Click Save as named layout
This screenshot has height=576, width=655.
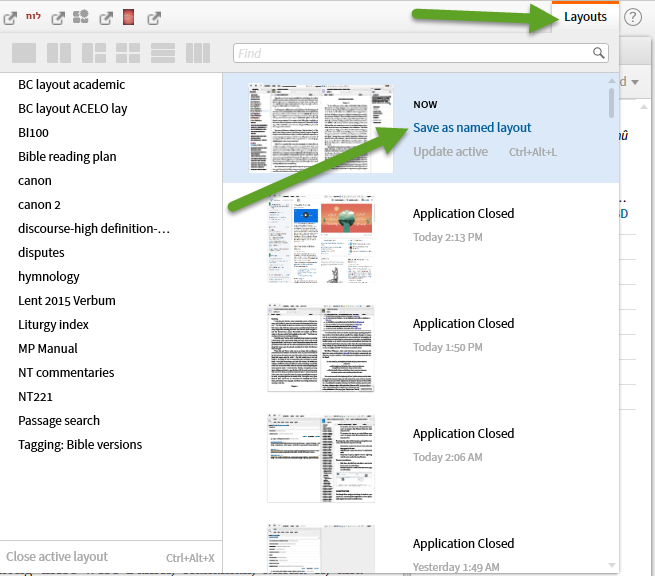coord(472,127)
